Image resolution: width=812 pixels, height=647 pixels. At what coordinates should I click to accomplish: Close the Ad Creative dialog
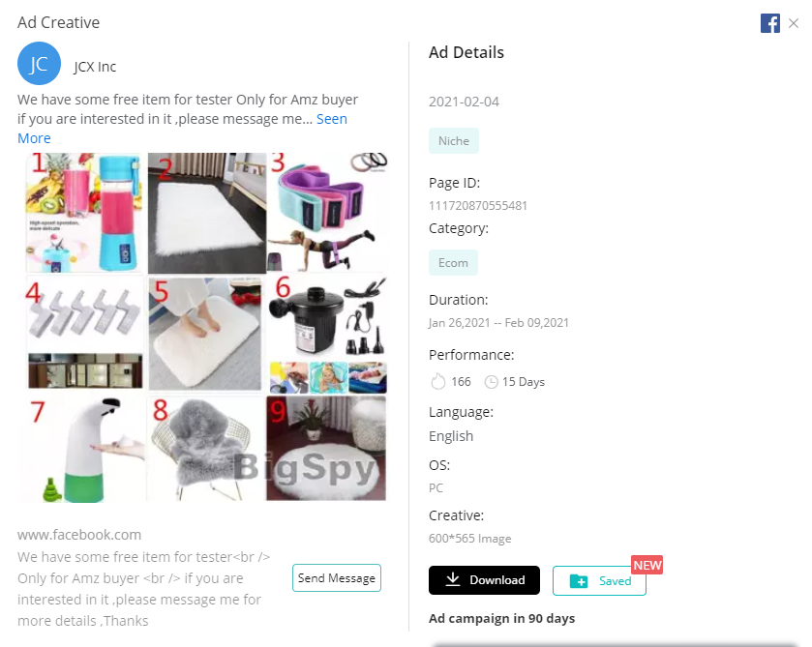(x=794, y=23)
